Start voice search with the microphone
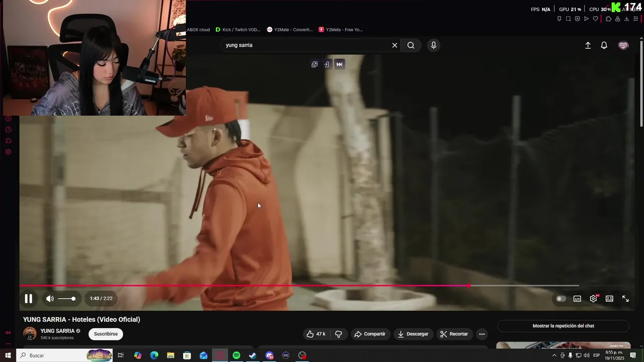644x362 pixels. 434,45
